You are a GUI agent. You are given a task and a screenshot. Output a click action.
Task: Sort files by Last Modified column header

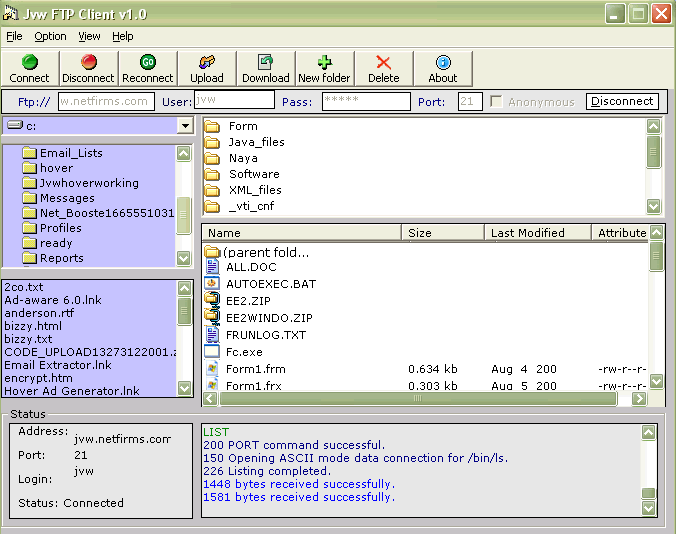coord(538,233)
